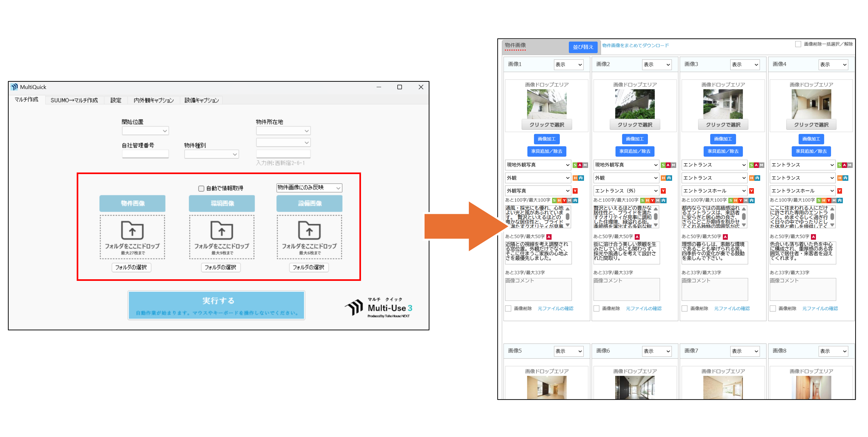Switch to SUUMO→マルチ作成 tab
This screenshot has height=437, width=868.
[74, 100]
